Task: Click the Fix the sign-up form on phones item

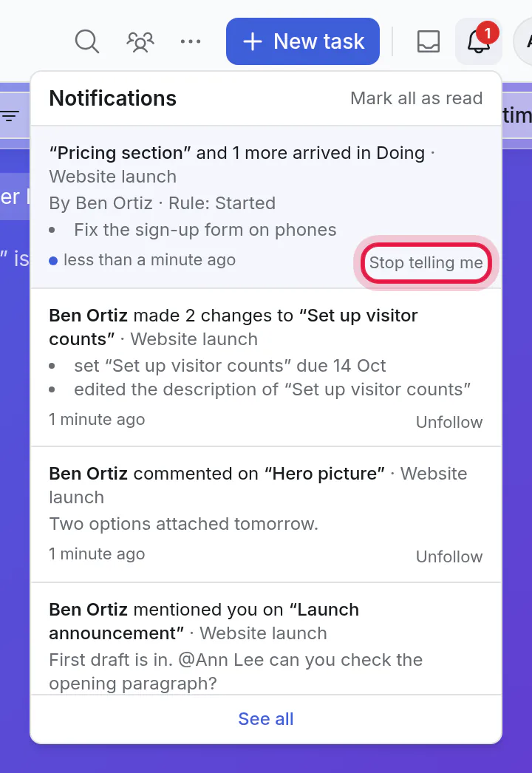Action: coord(205,230)
